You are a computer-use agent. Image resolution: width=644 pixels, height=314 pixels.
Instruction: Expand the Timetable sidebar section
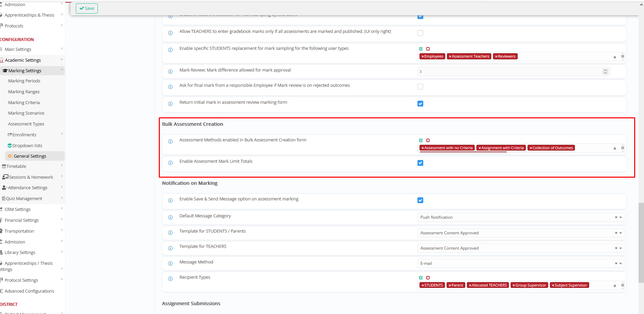click(16, 166)
